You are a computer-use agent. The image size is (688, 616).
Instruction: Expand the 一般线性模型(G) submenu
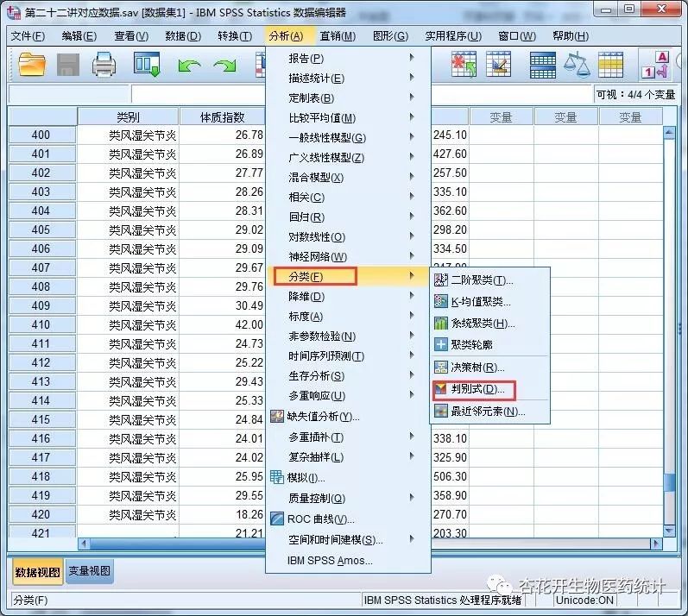411,137
